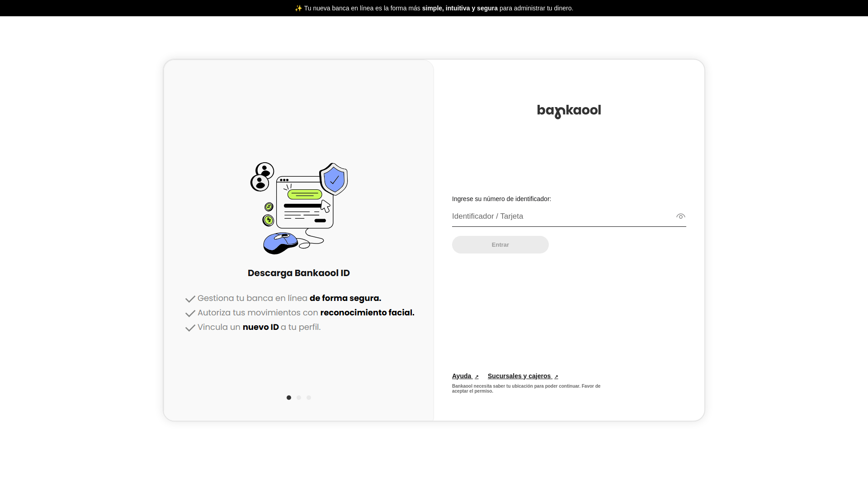
Task: Click 'Vincula un nuevo ID' line
Action: (259, 327)
